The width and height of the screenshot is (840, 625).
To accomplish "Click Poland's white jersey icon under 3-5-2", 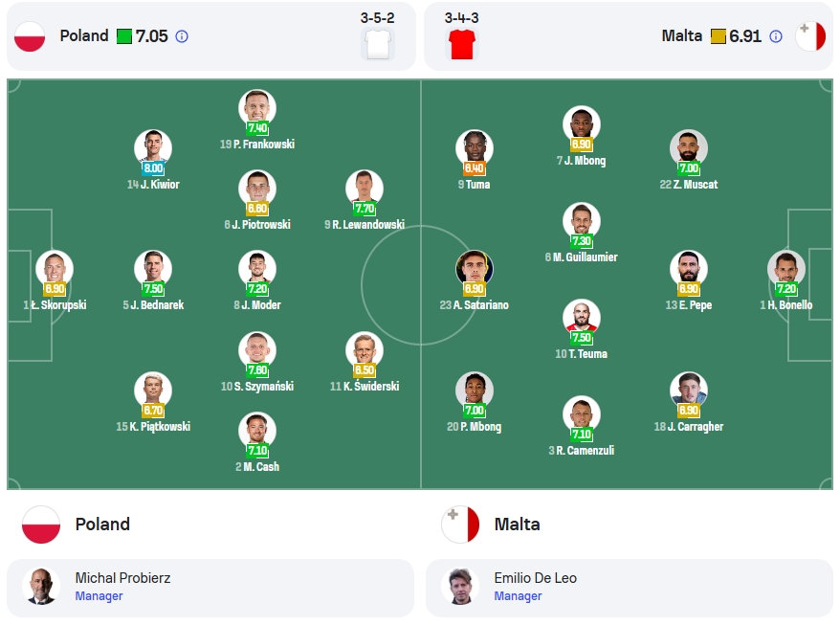I will point(378,44).
